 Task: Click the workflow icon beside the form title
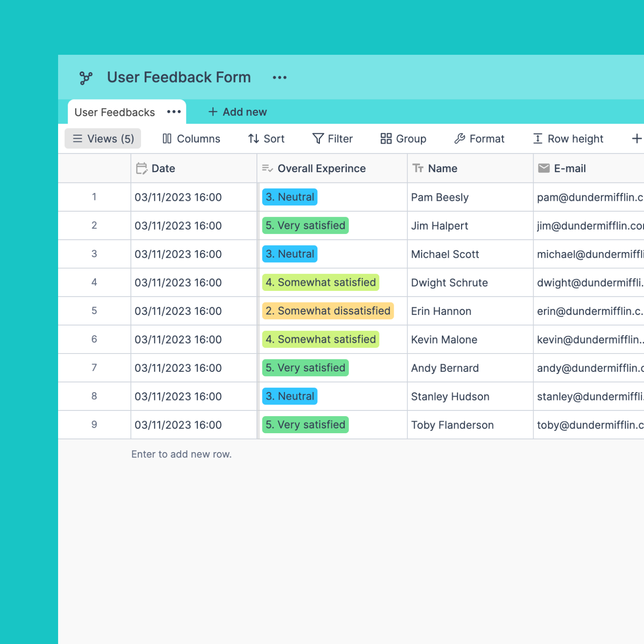pos(86,77)
